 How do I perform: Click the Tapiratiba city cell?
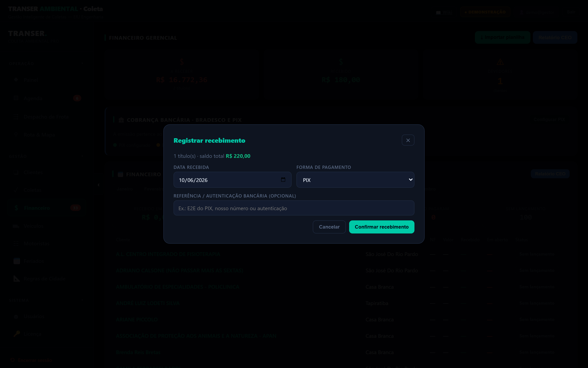[377, 303]
